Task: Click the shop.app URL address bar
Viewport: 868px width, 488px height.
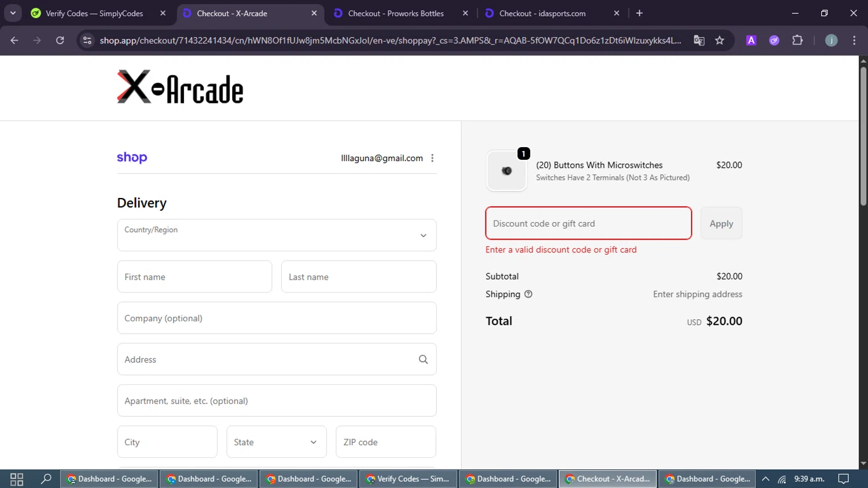Action: pyautogui.click(x=390, y=40)
